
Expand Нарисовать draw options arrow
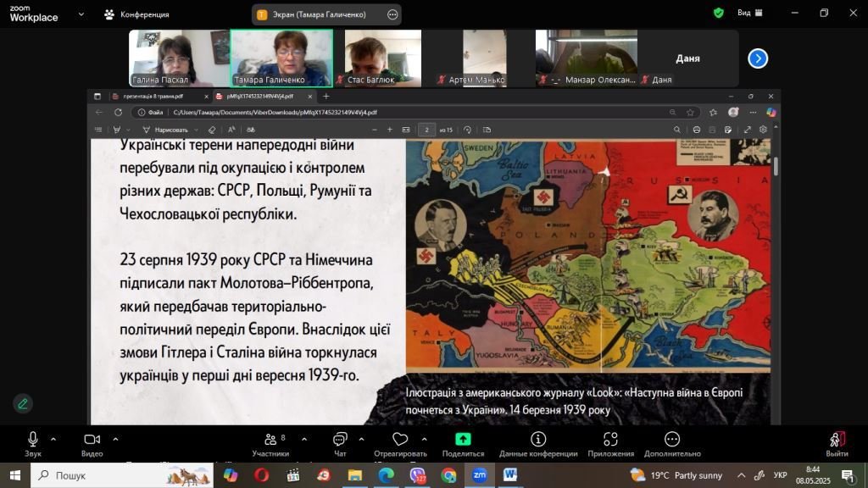(x=196, y=130)
